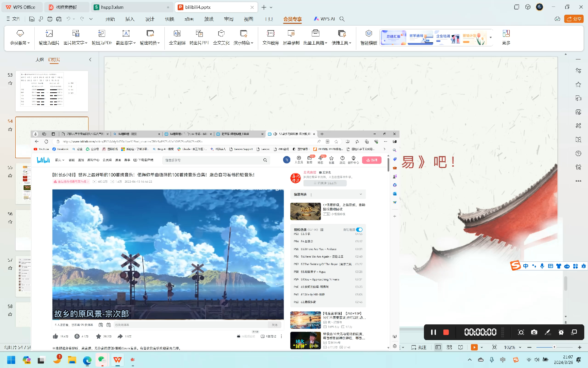Click the region capture icon on recorder bar
This screenshot has height=368, width=588.
coord(521,332)
